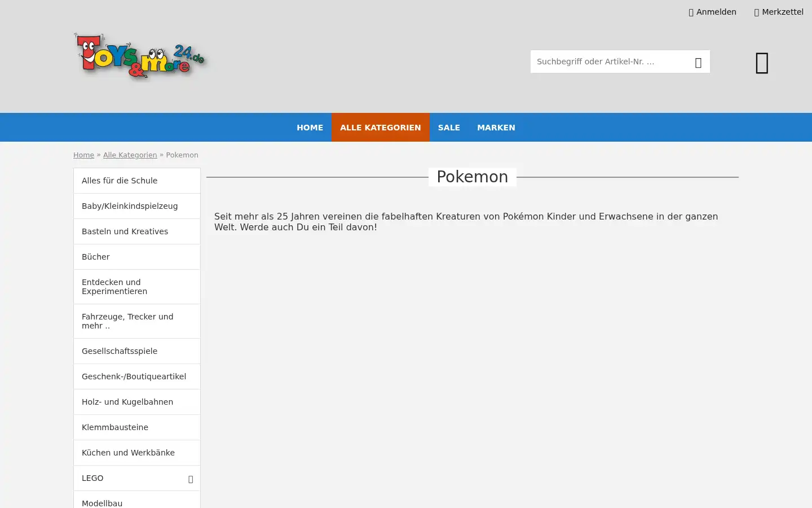Select Basteln und Kreatives category
Screen dimensions: 812x508
pyautogui.click(x=136, y=231)
